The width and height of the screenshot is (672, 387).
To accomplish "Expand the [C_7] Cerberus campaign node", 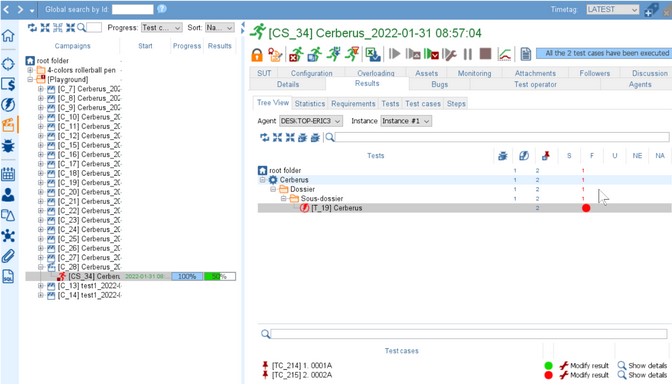I will coord(41,89).
